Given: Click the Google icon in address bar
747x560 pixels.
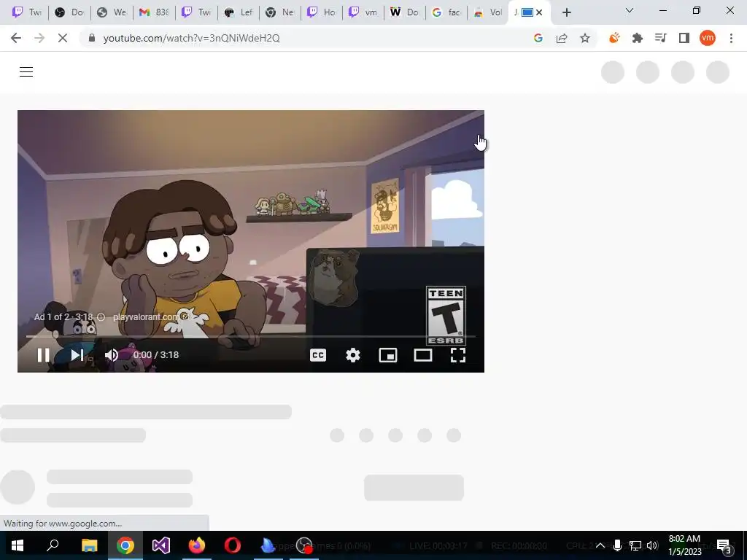Looking at the screenshot, I should tap(538, 38).
